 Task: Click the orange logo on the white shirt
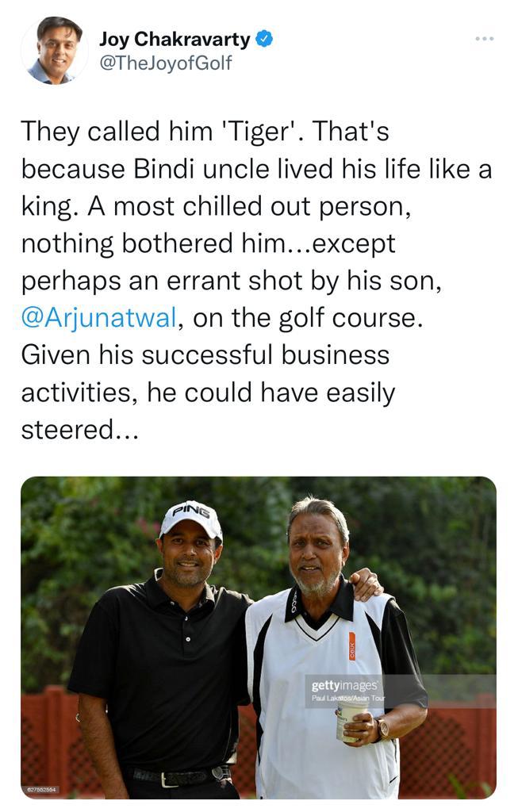352,645
